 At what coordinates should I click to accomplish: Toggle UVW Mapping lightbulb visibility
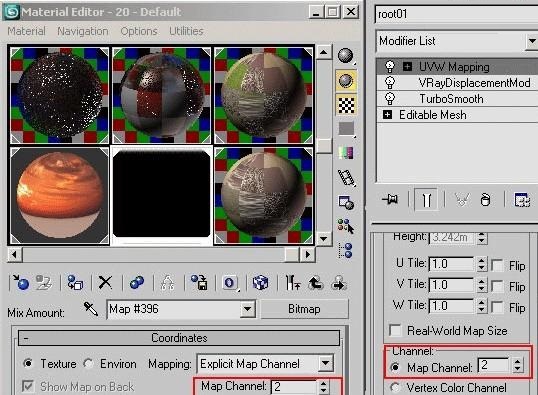pyautogui.click(x=390, y=67)
